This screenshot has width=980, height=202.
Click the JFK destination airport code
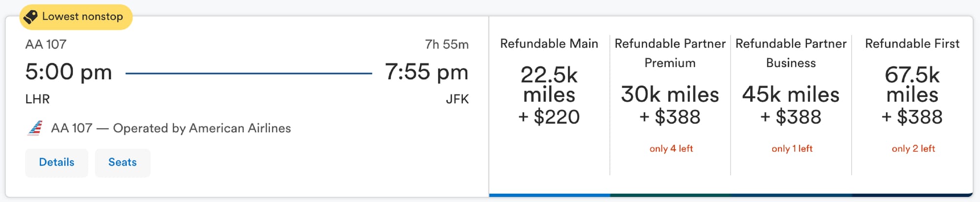(x=457, y=99)
